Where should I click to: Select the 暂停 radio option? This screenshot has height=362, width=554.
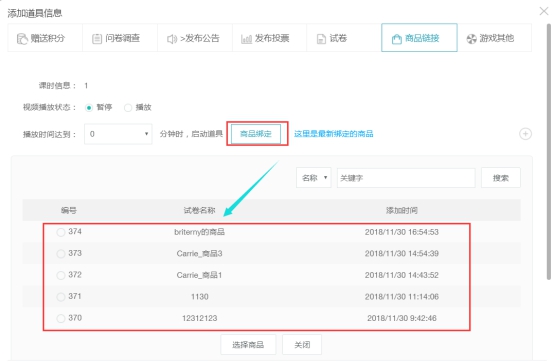click(x=89, y=107)
